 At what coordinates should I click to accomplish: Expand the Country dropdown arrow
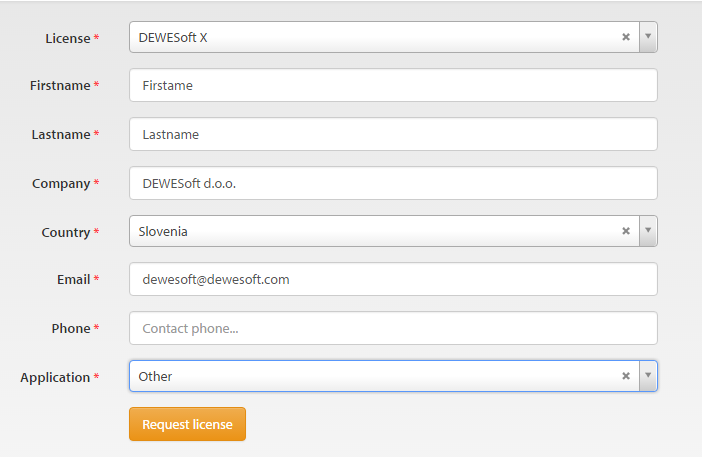tap(648, 231)
